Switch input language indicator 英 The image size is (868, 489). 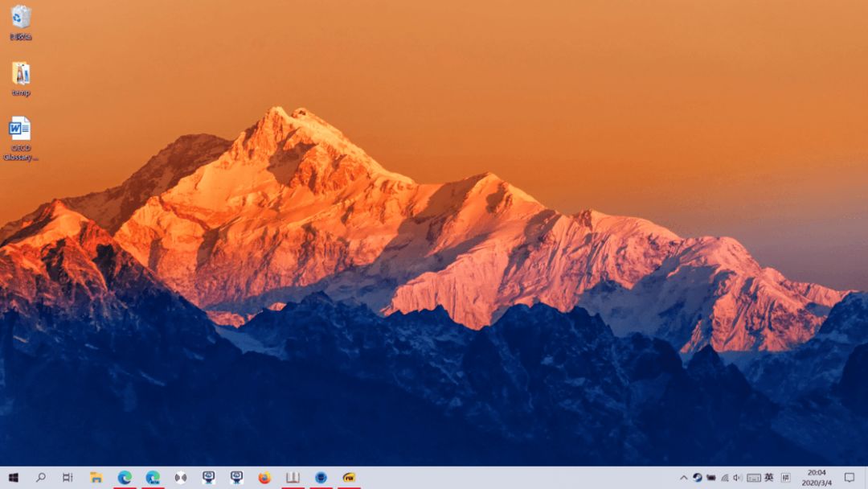pyautogui.click(x=769, y=478)
